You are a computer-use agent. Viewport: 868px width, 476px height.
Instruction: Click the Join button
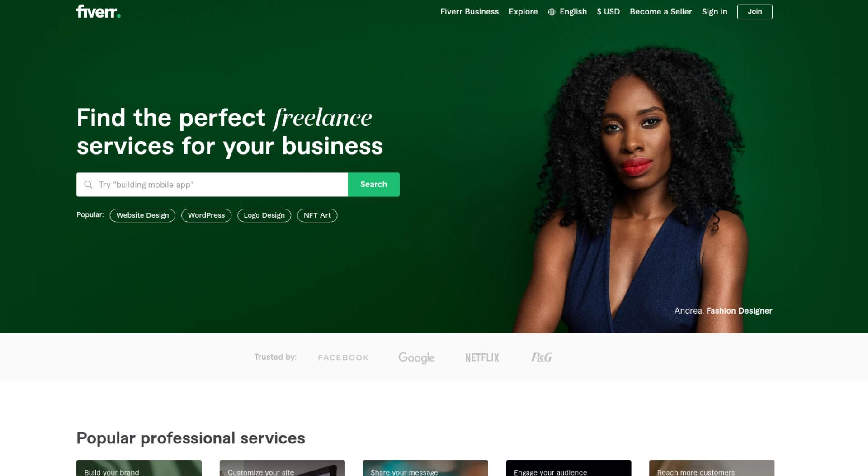(755, 12)
